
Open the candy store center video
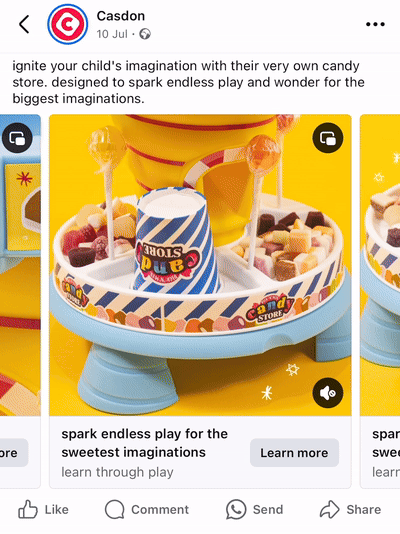(200, 265)
